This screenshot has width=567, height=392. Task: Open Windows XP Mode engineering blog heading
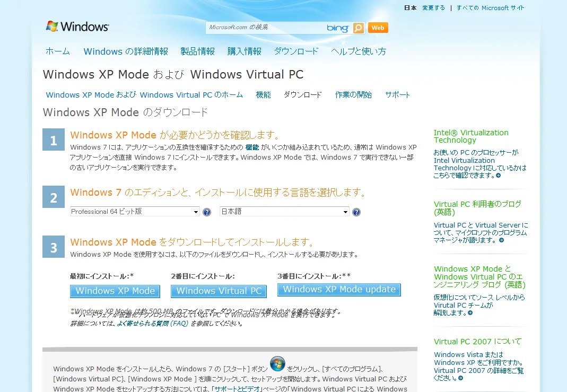(479, 277)
